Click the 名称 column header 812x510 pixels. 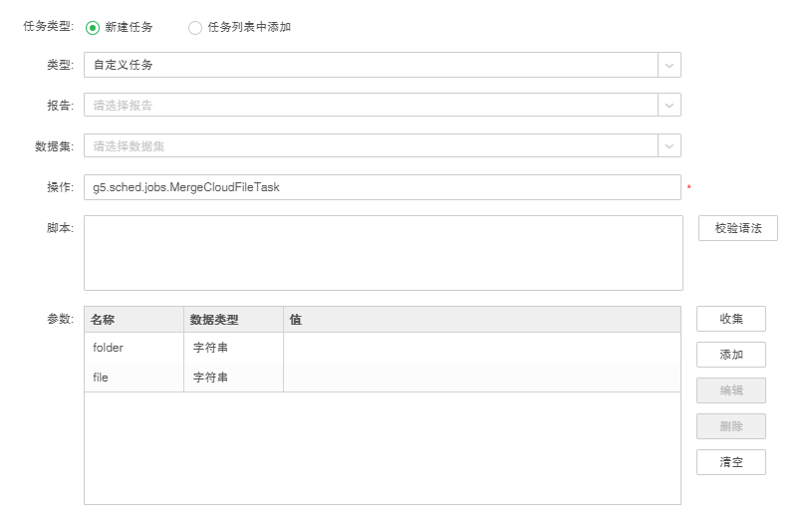tap(134, 320)
